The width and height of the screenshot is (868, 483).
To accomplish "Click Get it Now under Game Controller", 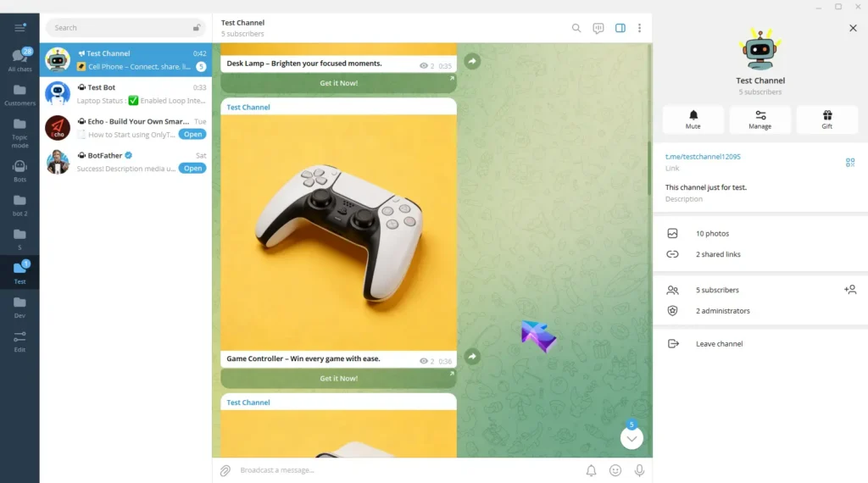I will 339,379.
